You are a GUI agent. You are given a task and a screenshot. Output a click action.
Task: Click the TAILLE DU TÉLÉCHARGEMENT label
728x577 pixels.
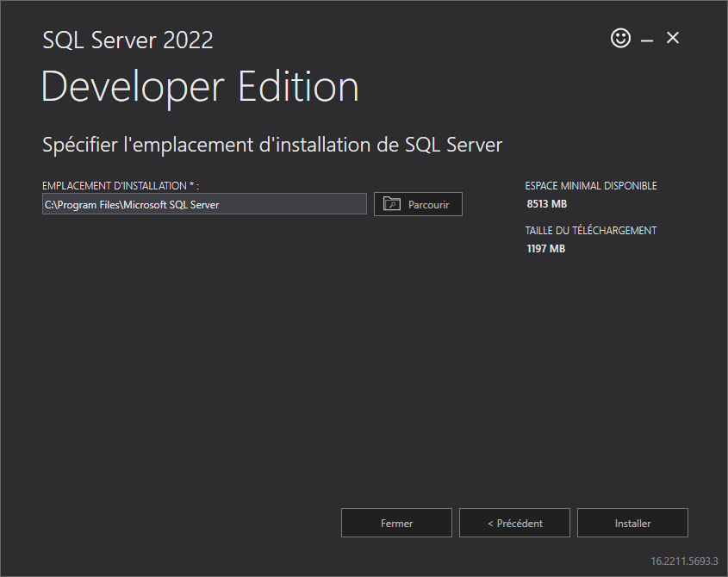pyautogui.click(x=590, y=230)
